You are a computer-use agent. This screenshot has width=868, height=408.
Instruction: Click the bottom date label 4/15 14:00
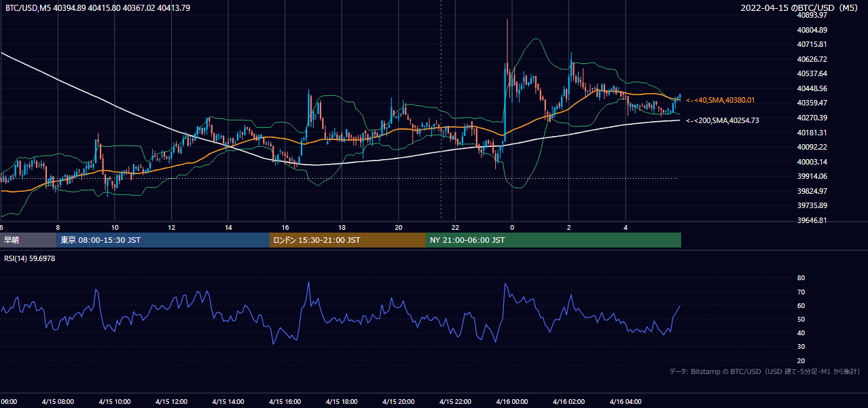pos(228,402)
